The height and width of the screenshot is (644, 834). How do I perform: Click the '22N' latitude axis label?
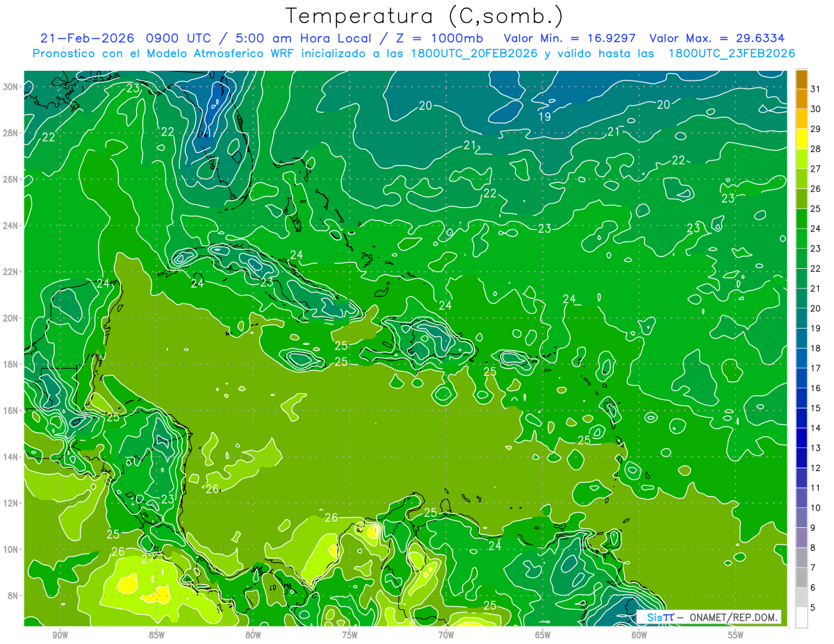[x=11, y=272]
